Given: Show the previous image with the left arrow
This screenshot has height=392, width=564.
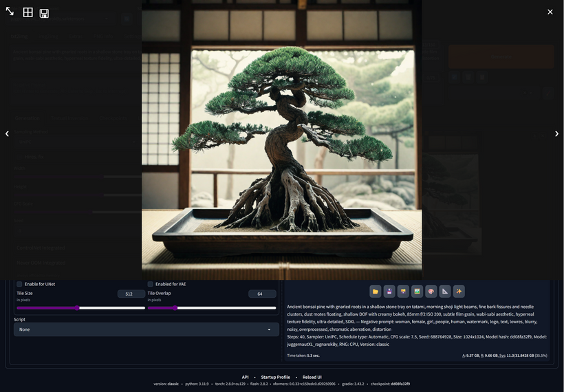Looking at the screenshot, I should click(x=7, y=133).
